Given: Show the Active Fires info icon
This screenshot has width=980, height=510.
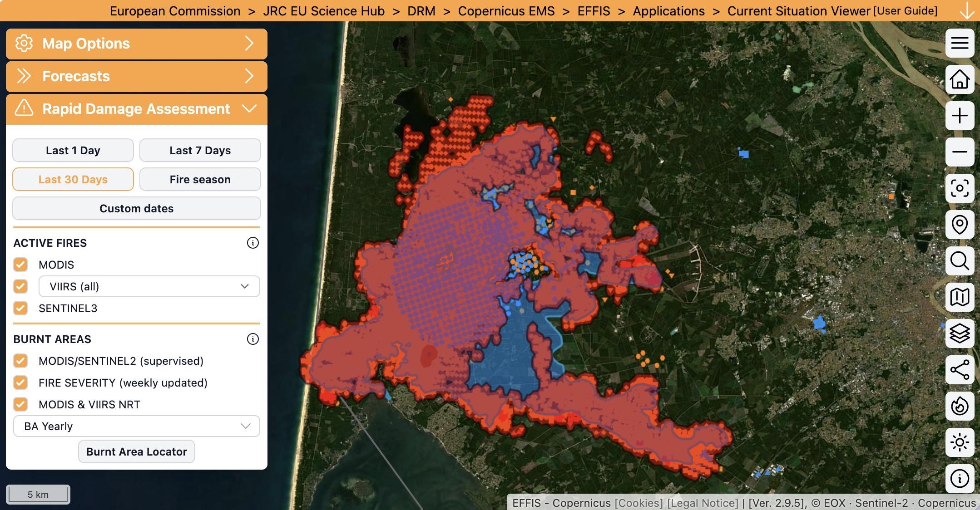Looking at the screenshot, I should click(253, 243).
